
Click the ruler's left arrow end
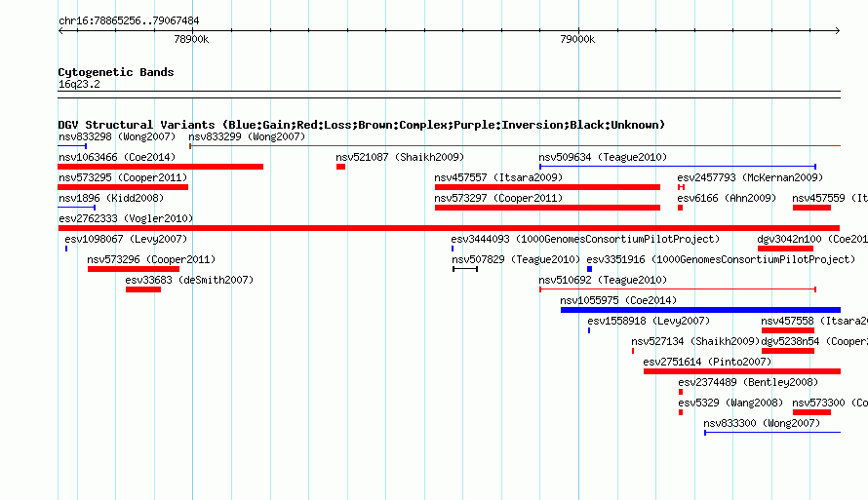tap(60, 31)
